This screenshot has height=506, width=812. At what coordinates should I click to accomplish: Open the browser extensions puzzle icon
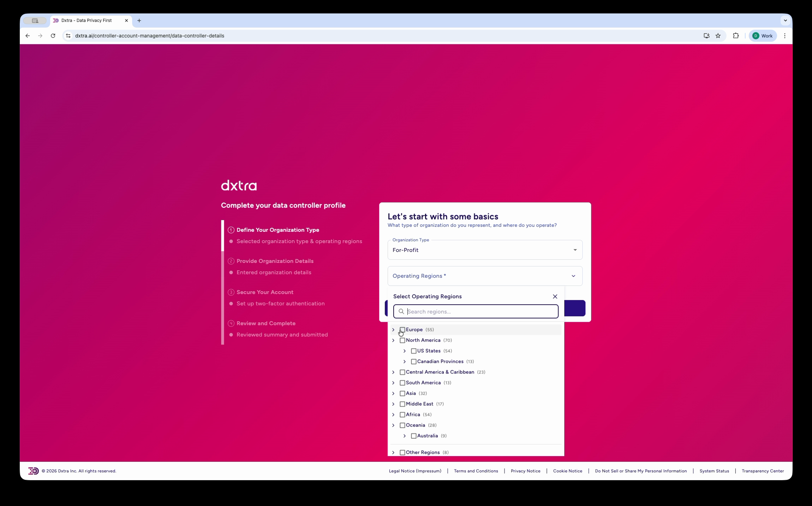pyautogui.click(x=735, y=36)
